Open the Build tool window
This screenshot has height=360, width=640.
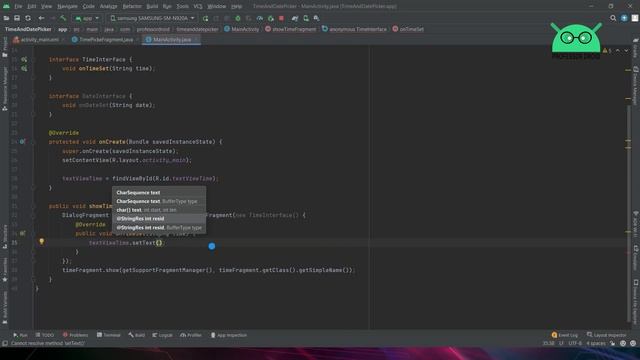(137, 335)
